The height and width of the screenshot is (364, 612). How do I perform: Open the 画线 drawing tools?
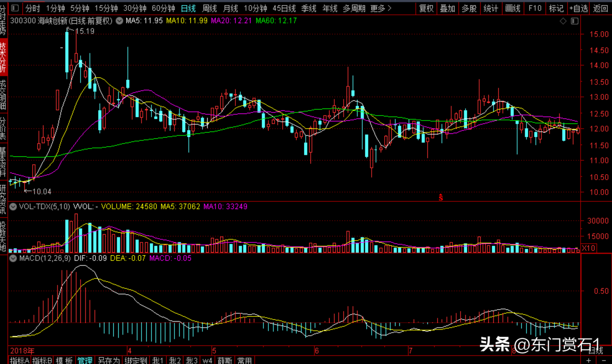(x=512, y=8)
